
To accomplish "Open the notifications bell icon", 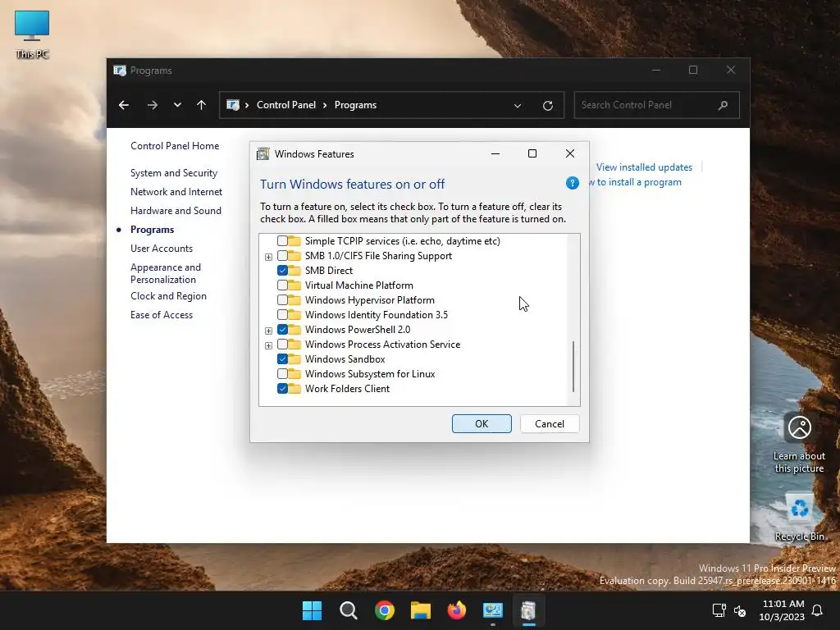I will [x=818, y=610].
